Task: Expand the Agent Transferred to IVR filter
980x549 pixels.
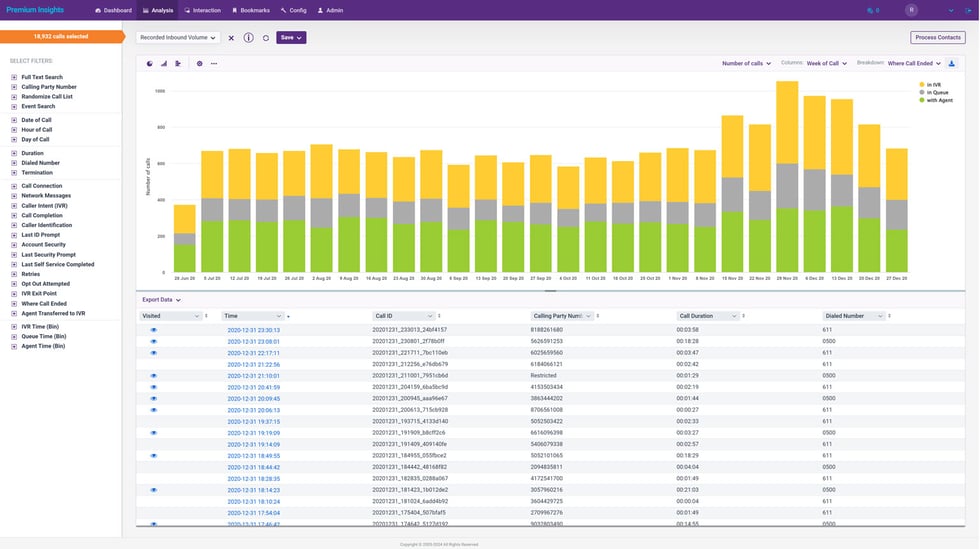Action: (14, 314)
